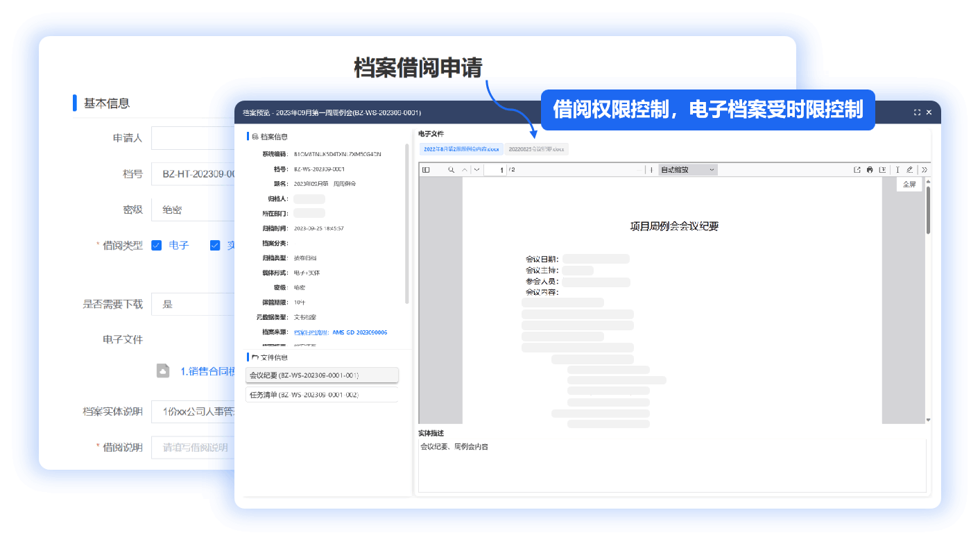Close the archive preview dialog
980x544 pixels.
coord(929,112)
